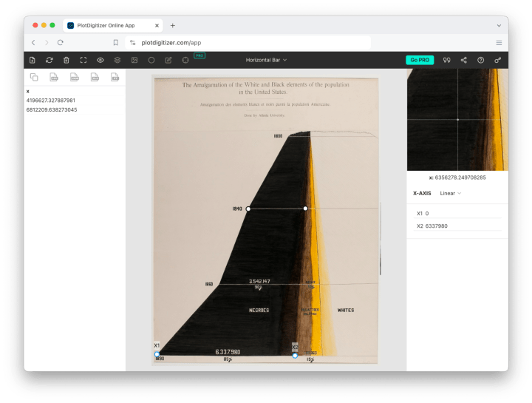
Task: Open the Horizontal Bar chart type dropdown
Action: tap(266, 60)
